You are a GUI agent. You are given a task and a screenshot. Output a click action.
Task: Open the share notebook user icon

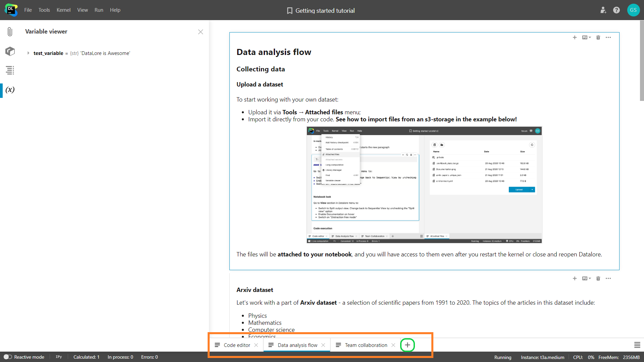(603, 10)
